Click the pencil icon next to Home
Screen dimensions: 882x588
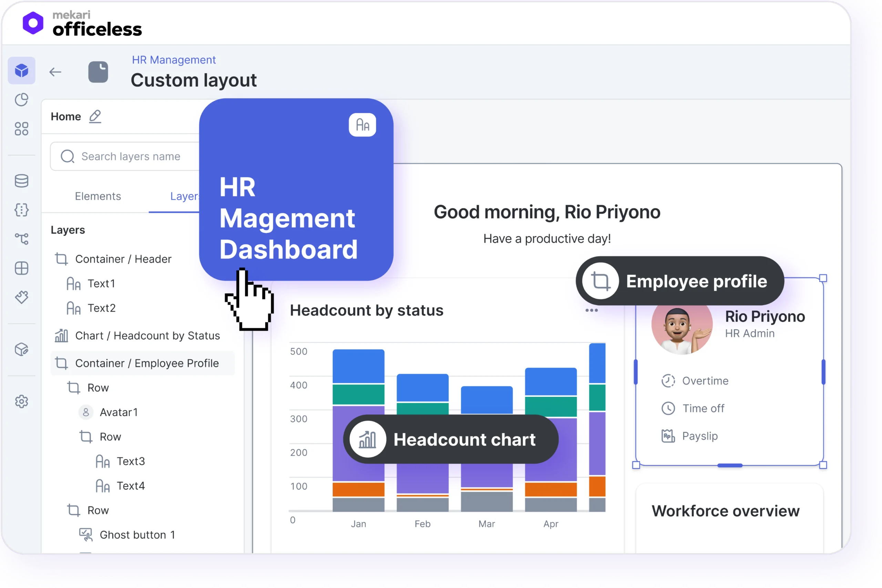tap(95, 117)
